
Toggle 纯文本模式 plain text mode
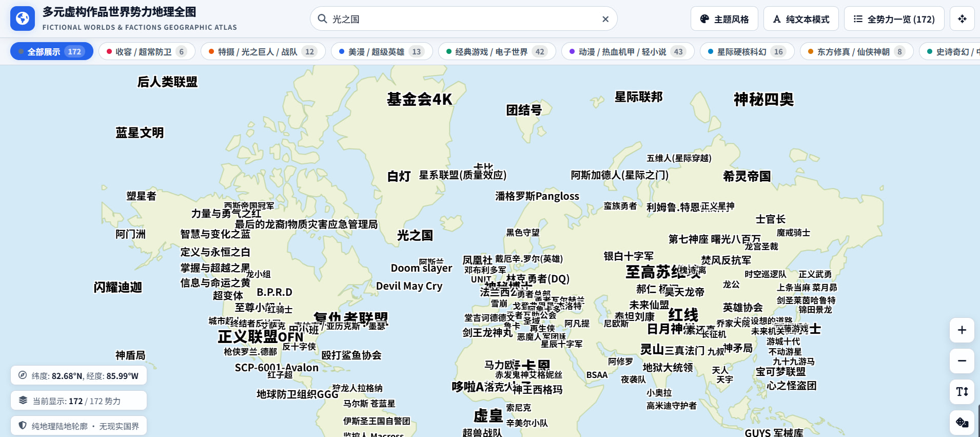coord(801,19)
